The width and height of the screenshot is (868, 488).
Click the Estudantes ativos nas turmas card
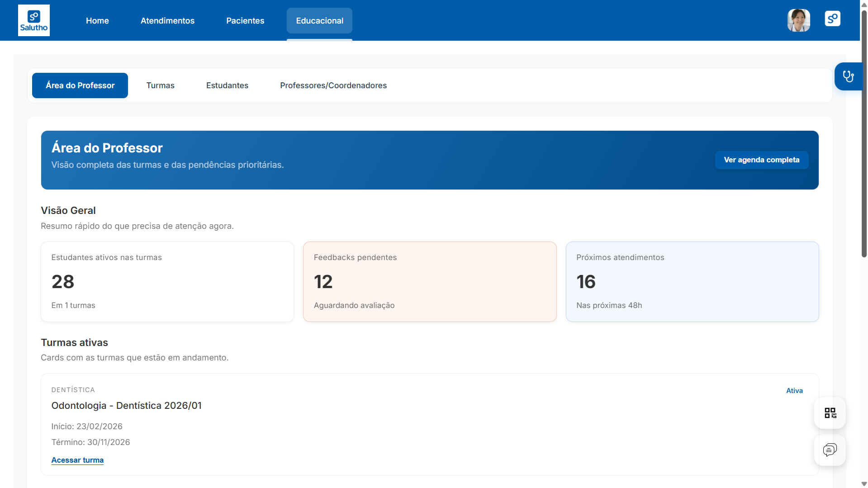click(167, 282)
